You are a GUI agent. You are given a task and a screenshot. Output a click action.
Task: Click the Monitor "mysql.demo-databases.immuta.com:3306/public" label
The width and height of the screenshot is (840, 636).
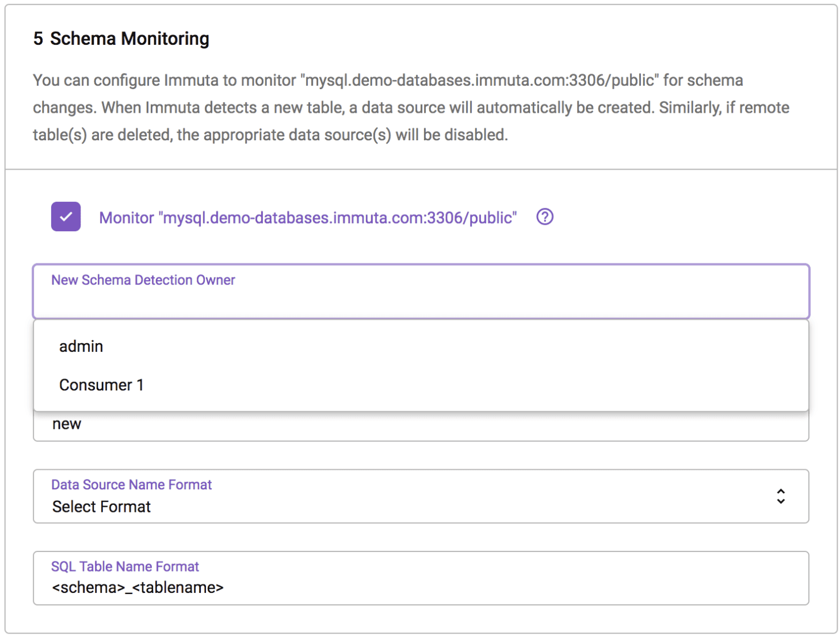pos(308,218)
